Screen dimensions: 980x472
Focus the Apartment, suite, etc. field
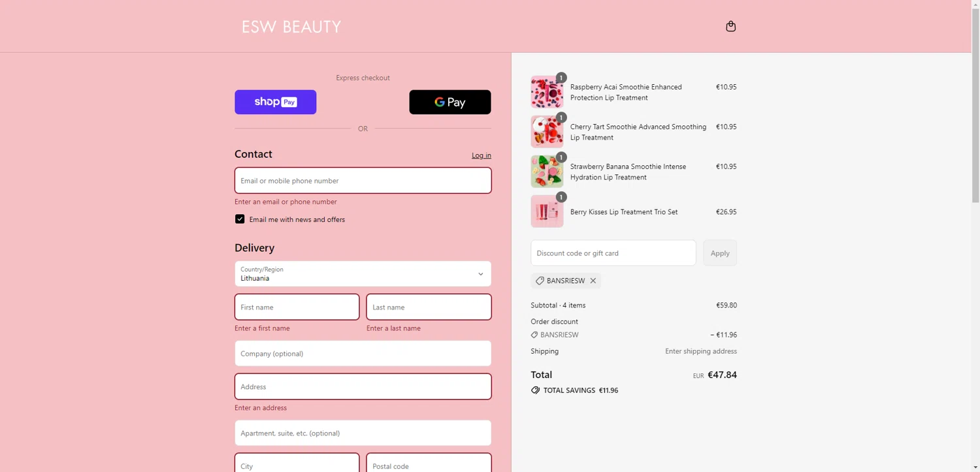click(363, 433)
